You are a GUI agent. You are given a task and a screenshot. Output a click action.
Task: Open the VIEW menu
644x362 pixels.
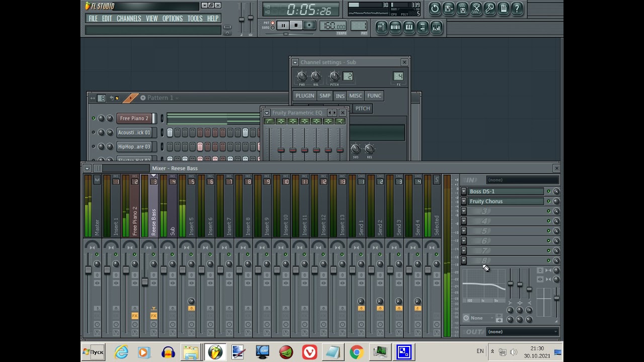(x=151, y=19)
